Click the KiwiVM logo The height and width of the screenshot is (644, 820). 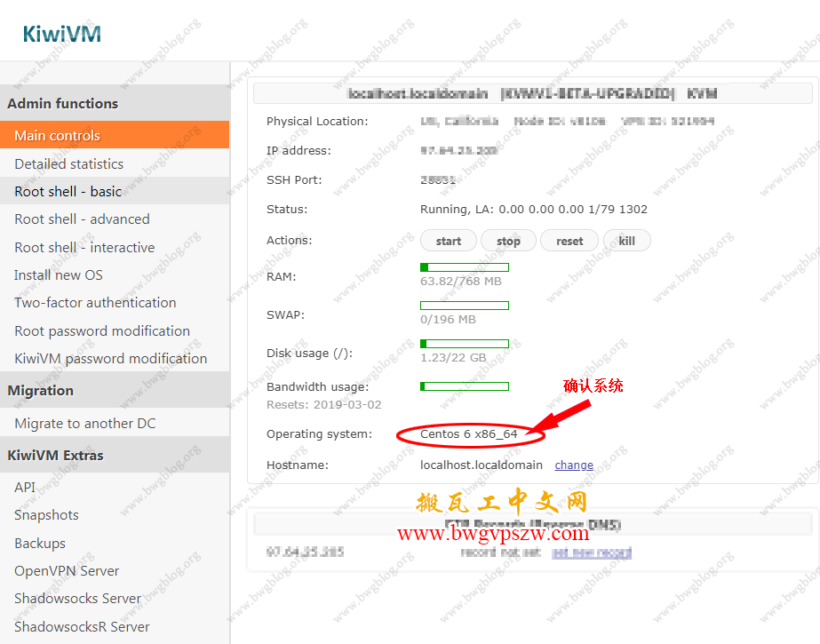click(61, 34)
